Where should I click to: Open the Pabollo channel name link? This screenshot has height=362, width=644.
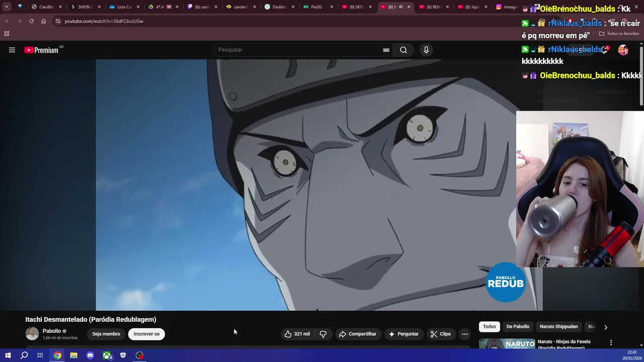coord(52,331)
